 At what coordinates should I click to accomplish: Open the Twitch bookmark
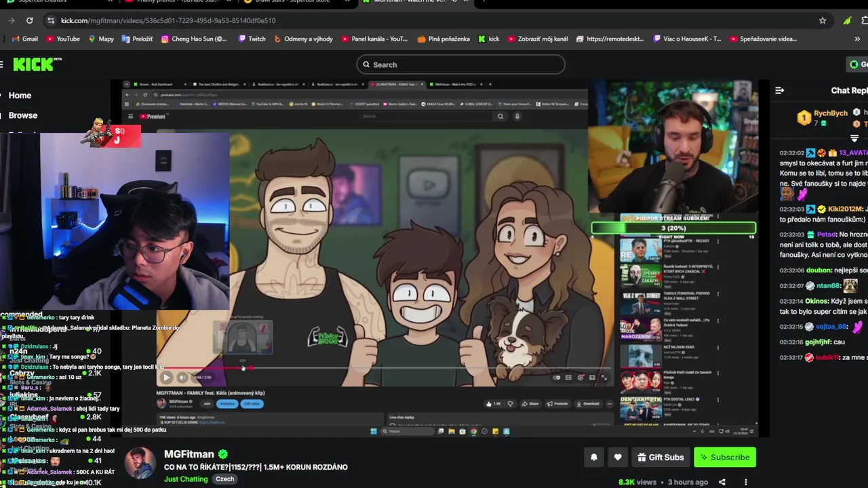[x=252, y=39]
